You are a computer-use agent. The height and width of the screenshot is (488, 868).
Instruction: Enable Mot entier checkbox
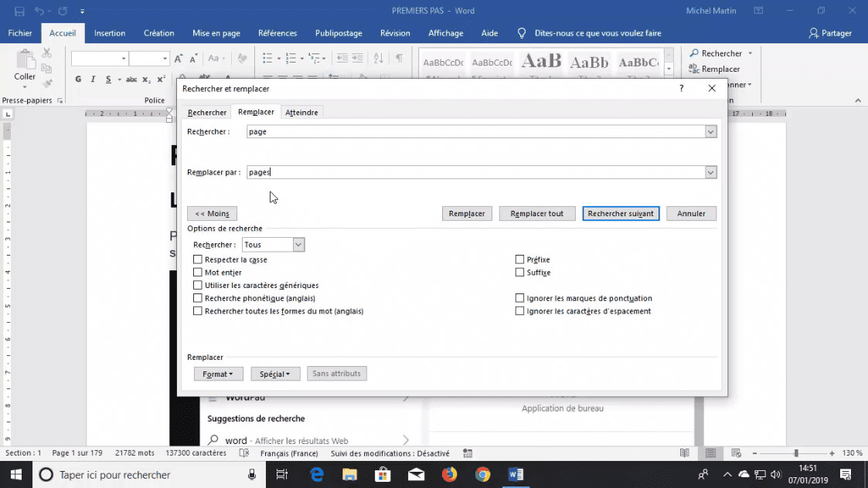198,273
